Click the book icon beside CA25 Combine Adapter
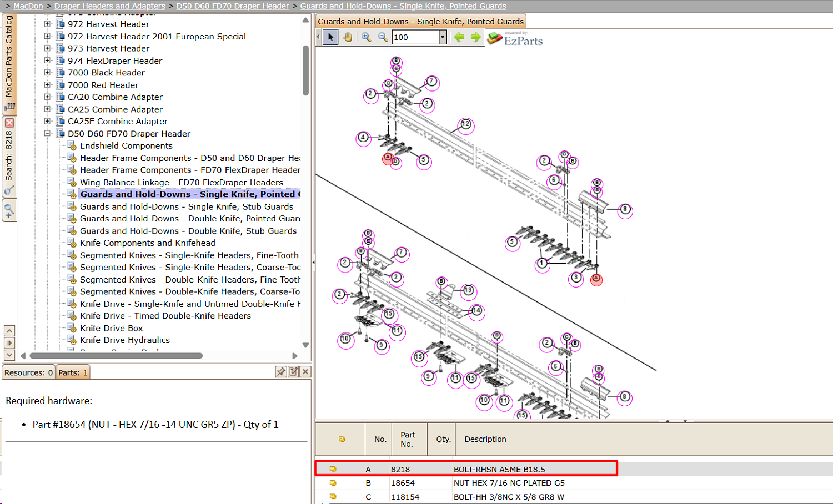The width and height of the screenshot is (833, 504). coord(61,109)
